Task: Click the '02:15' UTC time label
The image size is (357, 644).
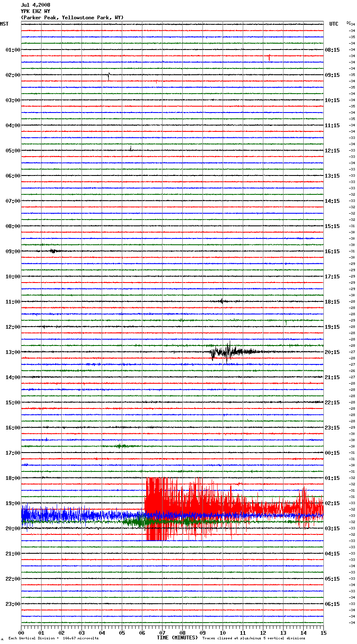Action: tap(332, 503)
